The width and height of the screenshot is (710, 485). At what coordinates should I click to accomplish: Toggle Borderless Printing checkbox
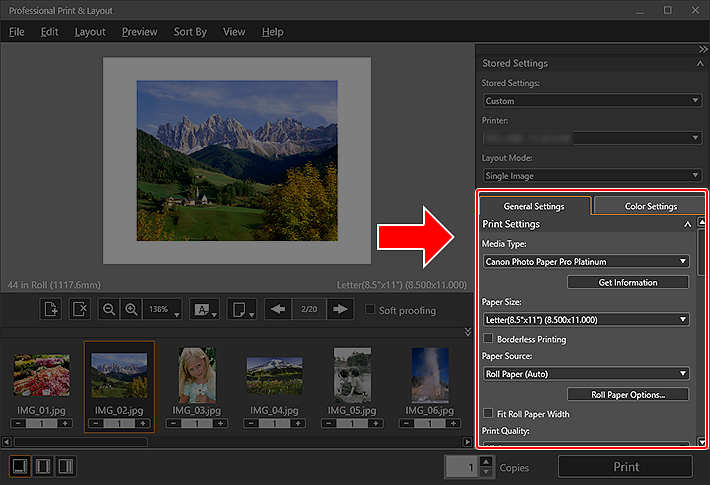[x=488, y=340]
